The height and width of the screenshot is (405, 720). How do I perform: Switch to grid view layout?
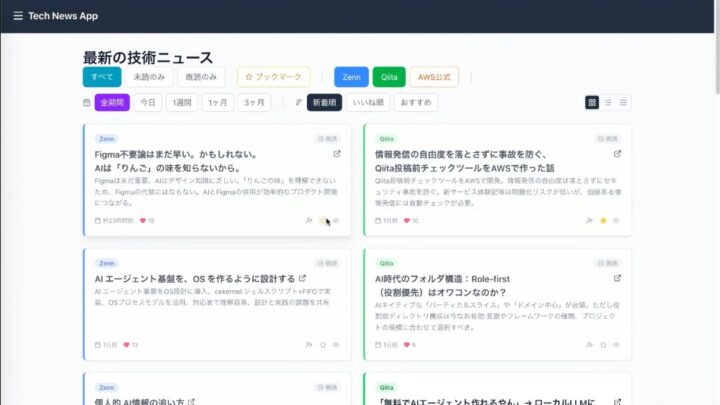(x=592, y=102)
